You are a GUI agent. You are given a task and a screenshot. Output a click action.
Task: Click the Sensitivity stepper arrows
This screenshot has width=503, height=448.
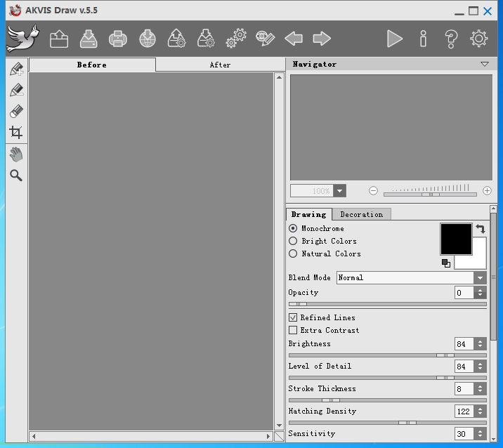coord(480,434)
